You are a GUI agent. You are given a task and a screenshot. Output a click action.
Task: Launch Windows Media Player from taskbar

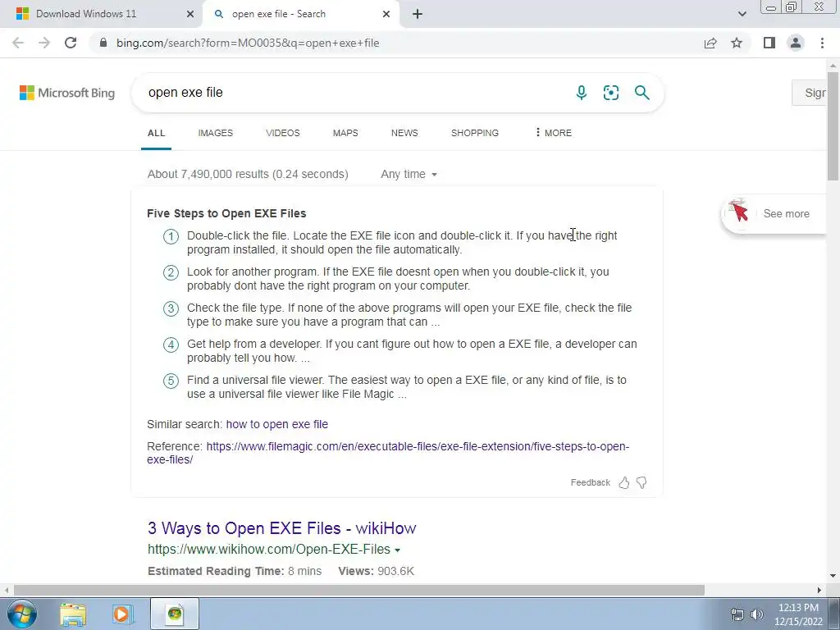122,614
